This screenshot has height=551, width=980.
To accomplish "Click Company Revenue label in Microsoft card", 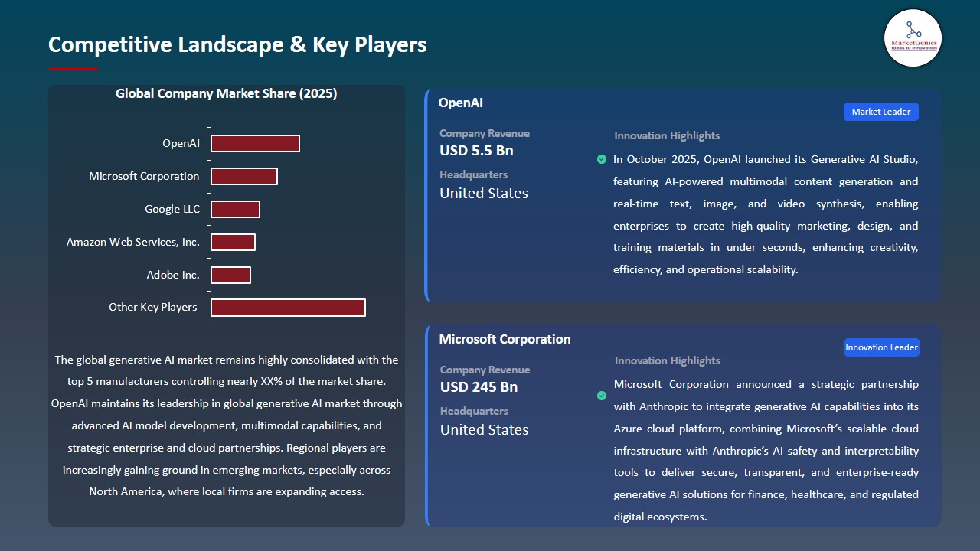I will (x=485, y=370).
